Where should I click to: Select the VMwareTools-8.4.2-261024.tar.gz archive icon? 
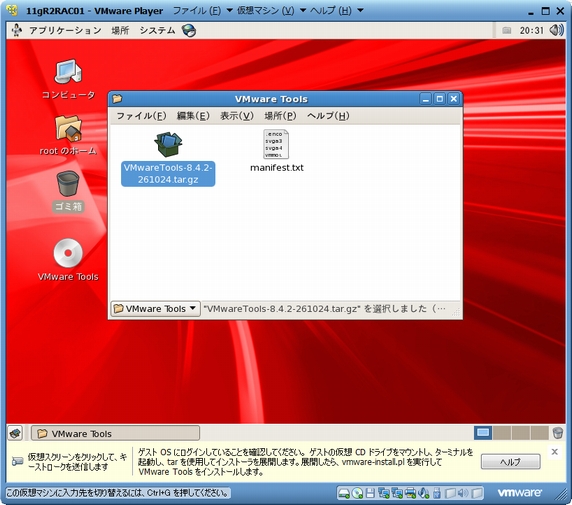(168, 144)
